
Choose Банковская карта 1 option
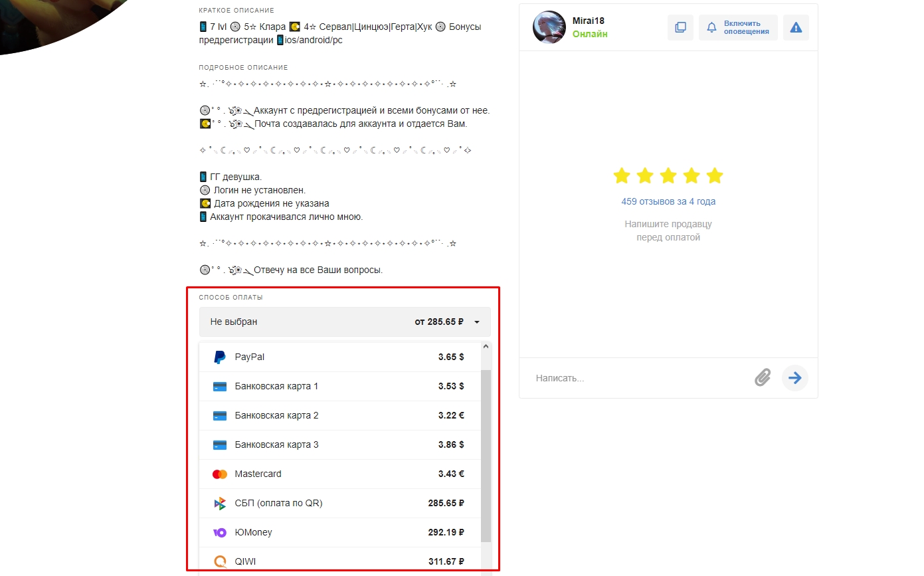tap(339, 387)
